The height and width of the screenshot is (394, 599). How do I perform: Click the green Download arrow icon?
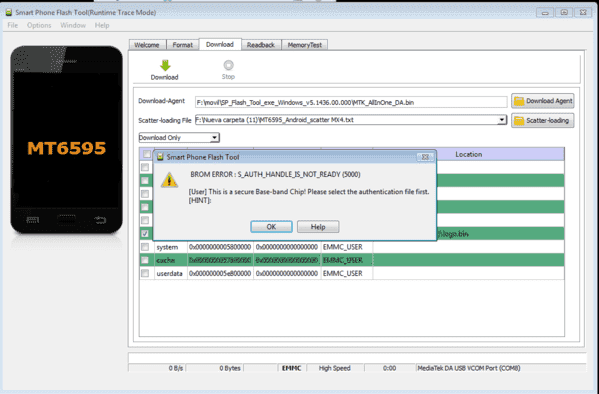pyautogui.click(x=165, y=65)
